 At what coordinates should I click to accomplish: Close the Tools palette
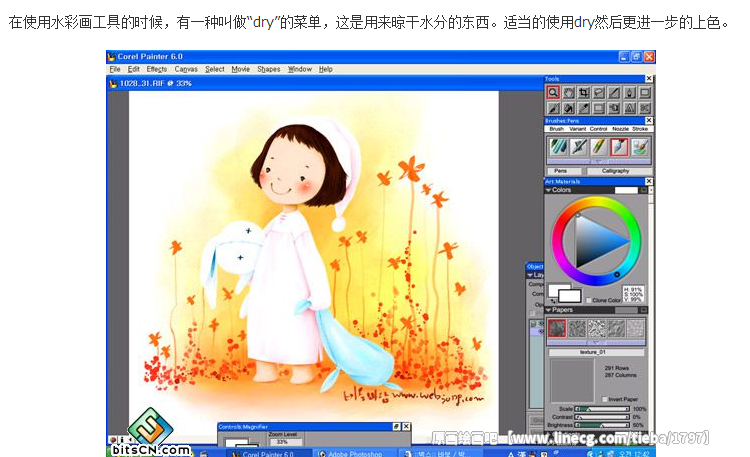pyautogui.click(x=649, y=78)
